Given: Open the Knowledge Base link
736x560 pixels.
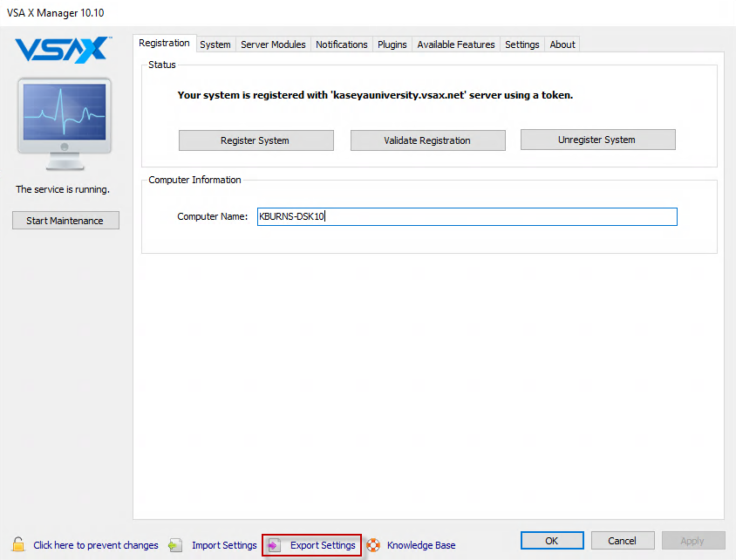Looking at the screenshot, I should coord(421,545).
